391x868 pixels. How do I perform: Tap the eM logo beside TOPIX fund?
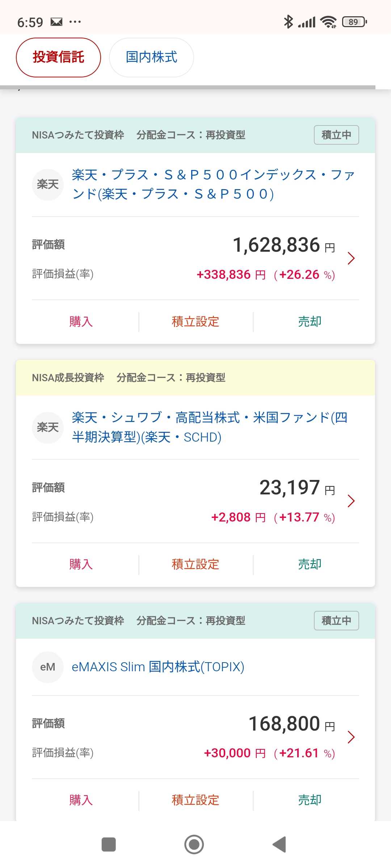[48, 667]
